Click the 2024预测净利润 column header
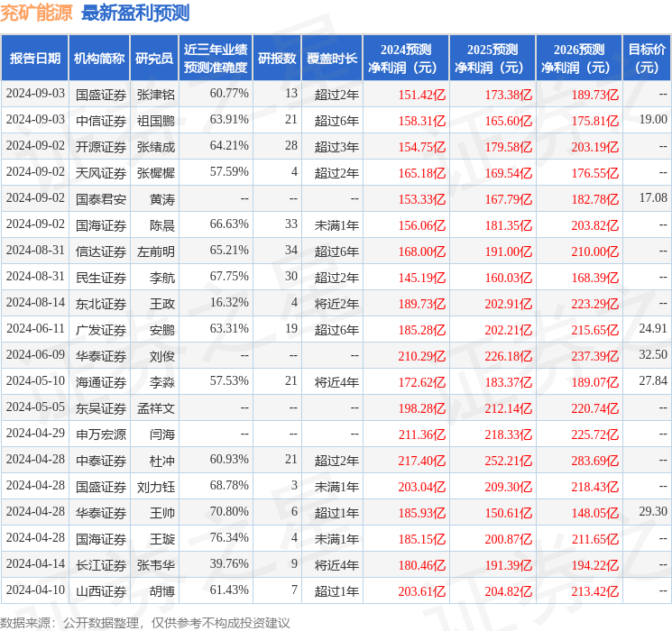The width and height of the screenshot is (672, 631). pyautogui.click(x=406, y=59)
